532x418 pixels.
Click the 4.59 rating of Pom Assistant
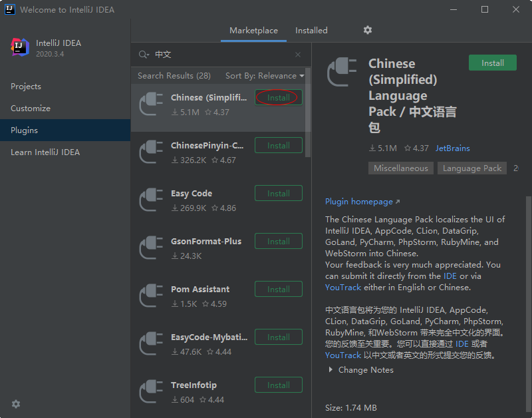coord(215,304)
